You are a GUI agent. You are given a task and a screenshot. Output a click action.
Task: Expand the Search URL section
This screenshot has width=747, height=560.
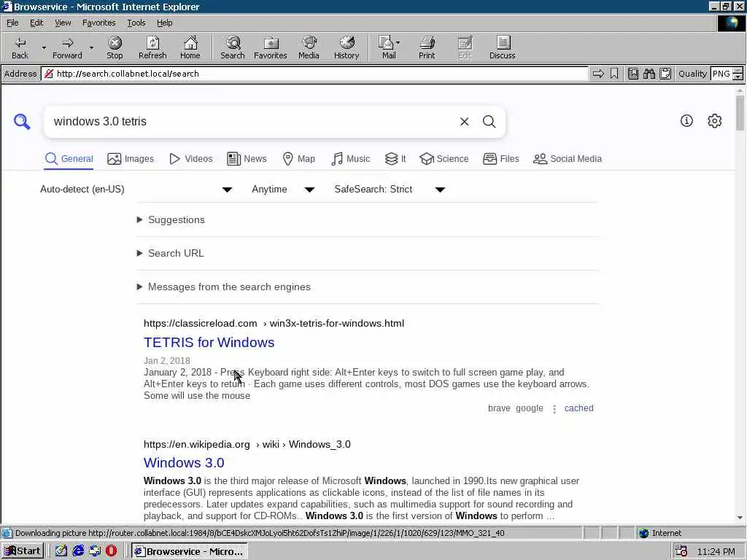[170, 253]
